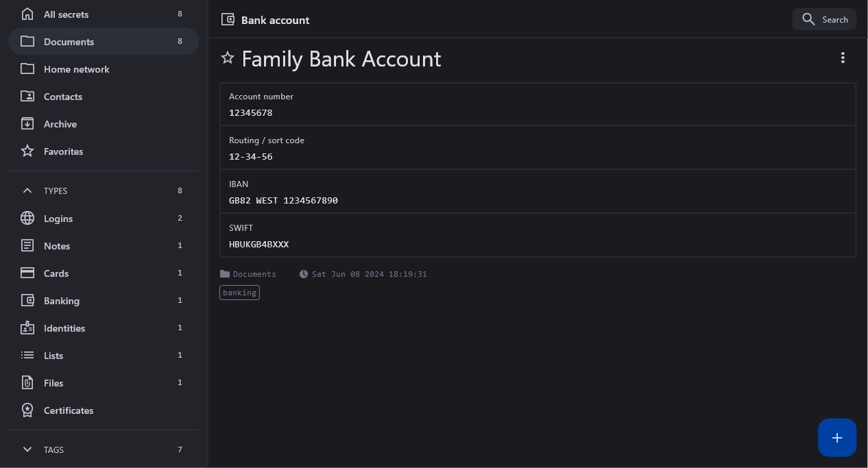
Task: Open the Archive section
Action: coord(60,124)
